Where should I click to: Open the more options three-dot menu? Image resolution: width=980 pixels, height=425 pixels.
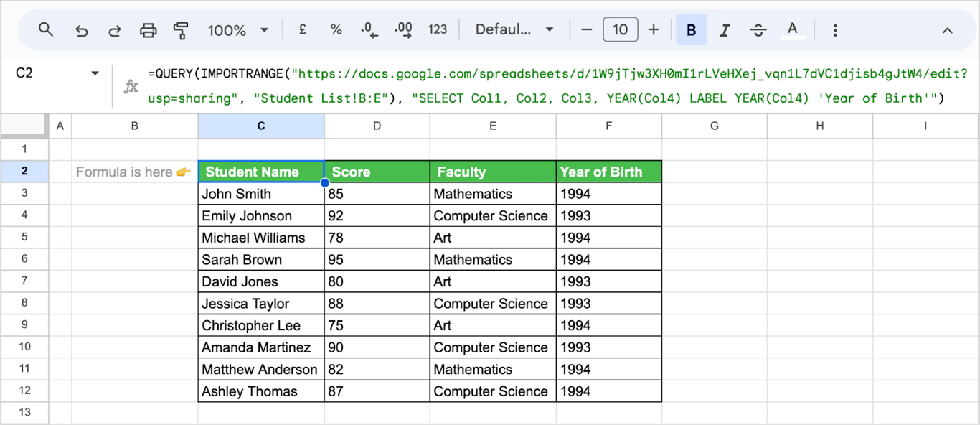[835, 30]
